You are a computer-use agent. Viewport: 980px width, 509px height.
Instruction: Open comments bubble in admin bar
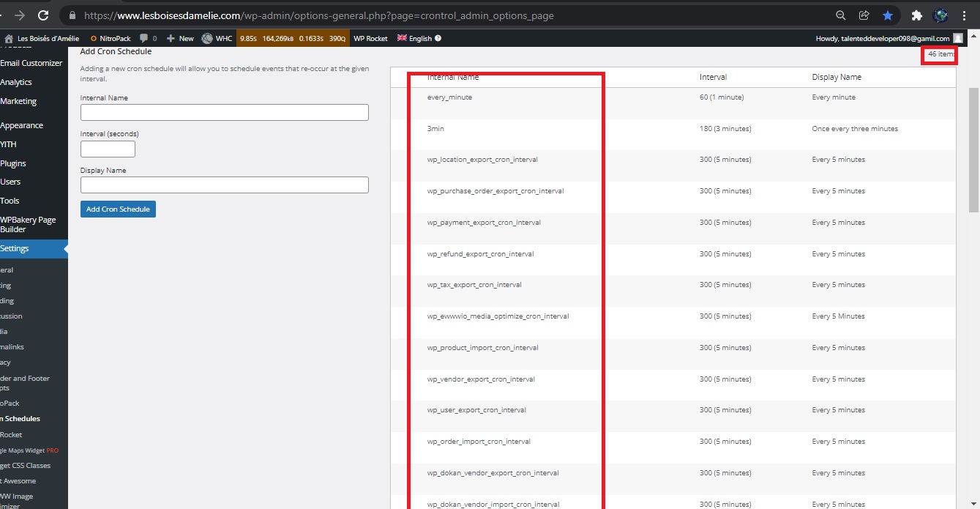tap(148, 38)
